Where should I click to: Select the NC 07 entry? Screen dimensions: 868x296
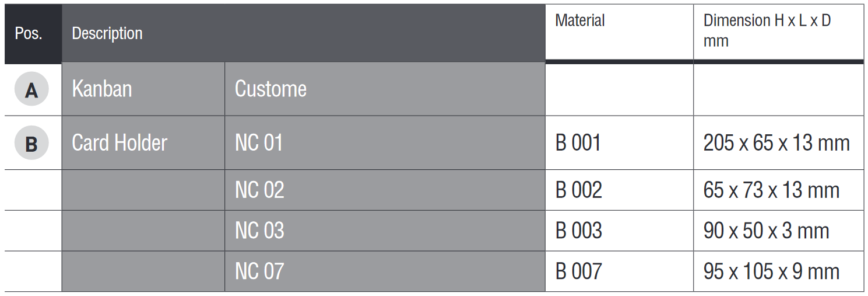click(x=259, y=271)
